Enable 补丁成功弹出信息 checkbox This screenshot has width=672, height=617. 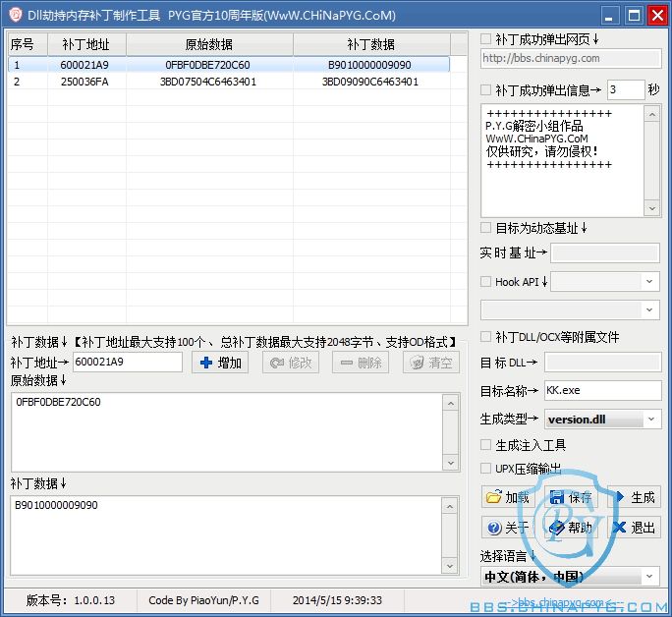coord(485,89)
